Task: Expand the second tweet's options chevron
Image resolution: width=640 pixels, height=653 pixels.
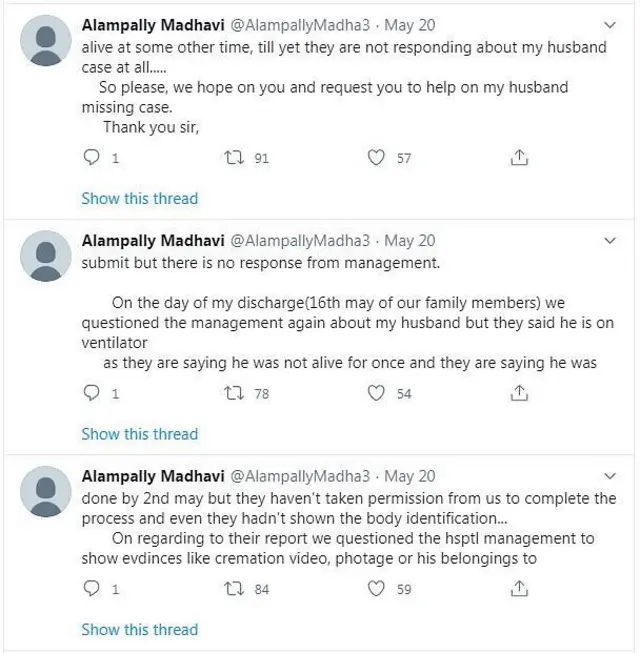Action: (x=611, y=241)
